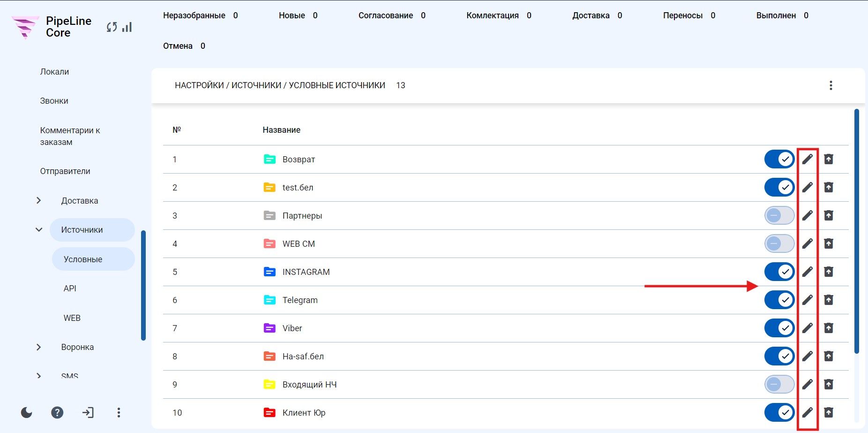Open the Локали menu item
This screenshot has width=868, height=433.
point(54,72)
